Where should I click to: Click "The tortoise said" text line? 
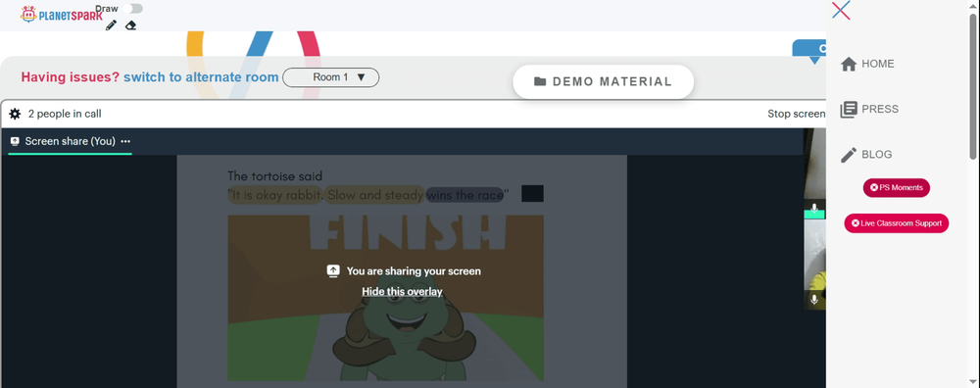275,176
